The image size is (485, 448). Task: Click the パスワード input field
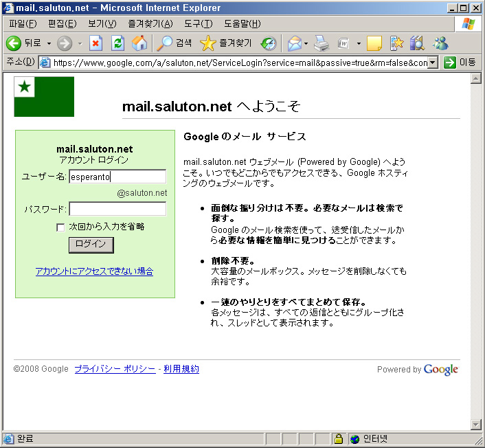117,209
